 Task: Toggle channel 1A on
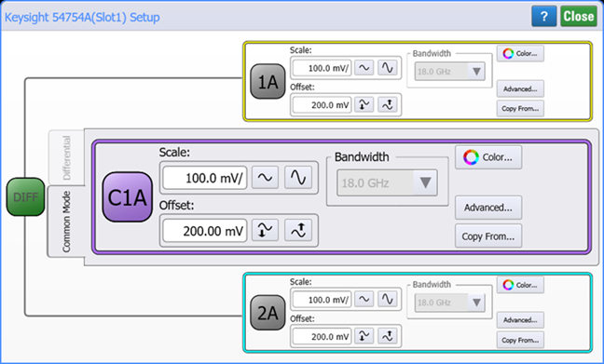(x=268, y=82)
